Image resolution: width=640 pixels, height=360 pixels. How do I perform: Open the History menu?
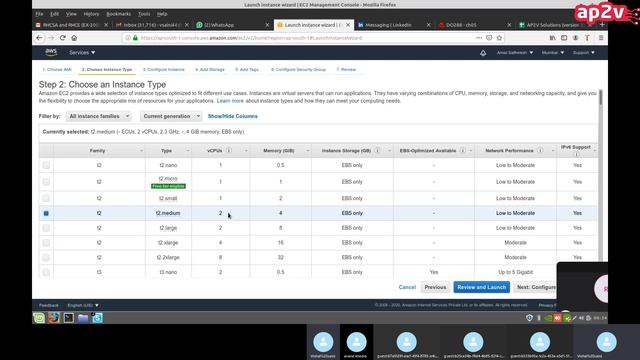click(91, 14)
